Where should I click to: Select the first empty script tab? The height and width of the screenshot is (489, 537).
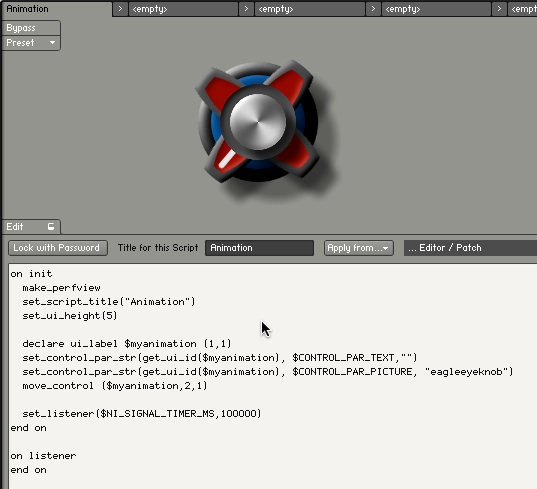pyautogui.click(x=184, y=9)
